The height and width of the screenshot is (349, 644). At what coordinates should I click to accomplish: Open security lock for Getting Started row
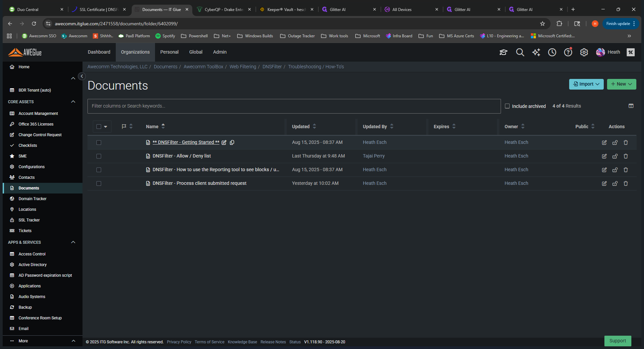point(615,143)
